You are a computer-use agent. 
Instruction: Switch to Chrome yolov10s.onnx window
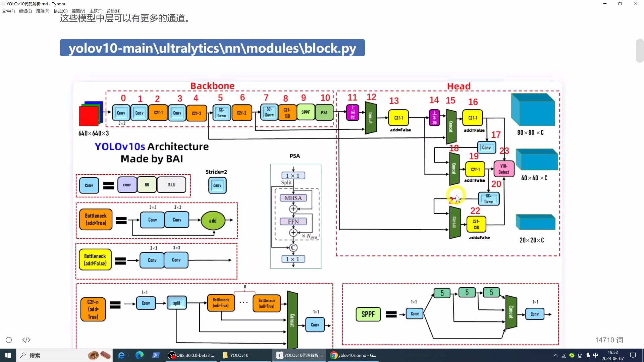click(354, 355)
